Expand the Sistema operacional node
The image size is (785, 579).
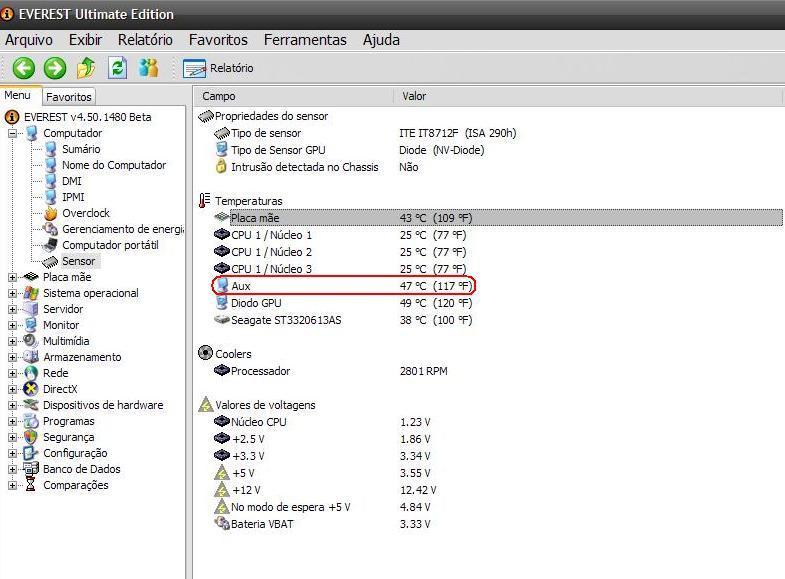tap(13, 293)
